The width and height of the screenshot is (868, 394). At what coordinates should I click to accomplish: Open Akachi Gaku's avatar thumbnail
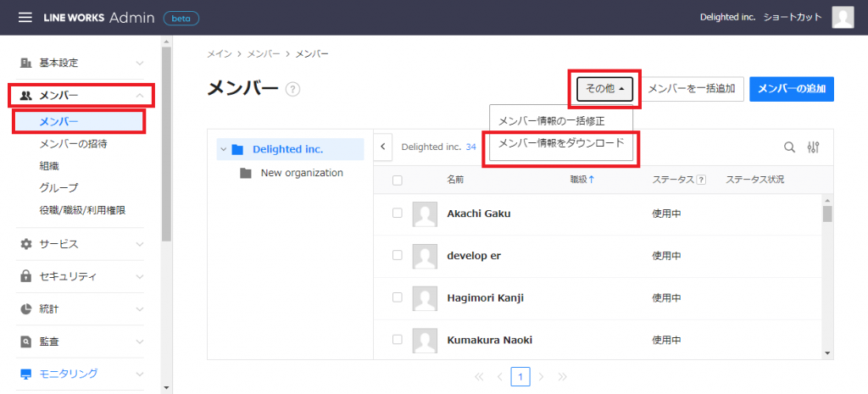pos(425,214)
